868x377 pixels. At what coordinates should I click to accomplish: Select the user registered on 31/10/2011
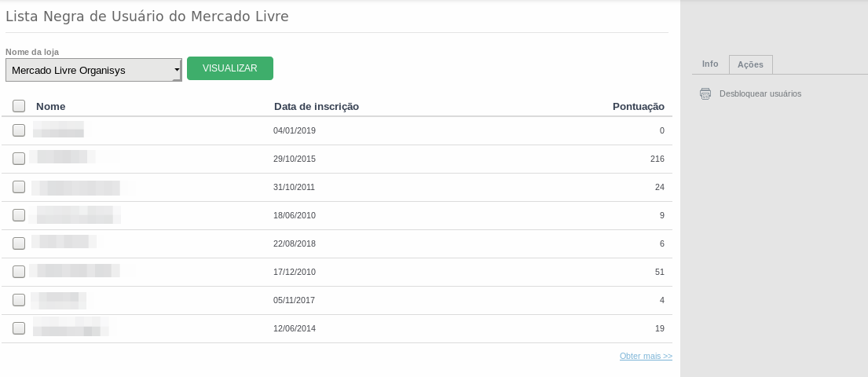(19, 187)
